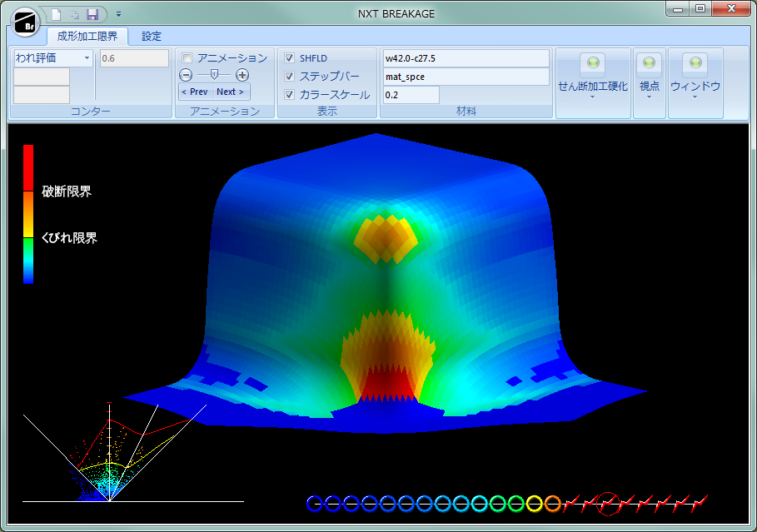Click the minus icon to slow the animation
The height and width of the screenshot is (532, 757).
(x=187, y=75)
